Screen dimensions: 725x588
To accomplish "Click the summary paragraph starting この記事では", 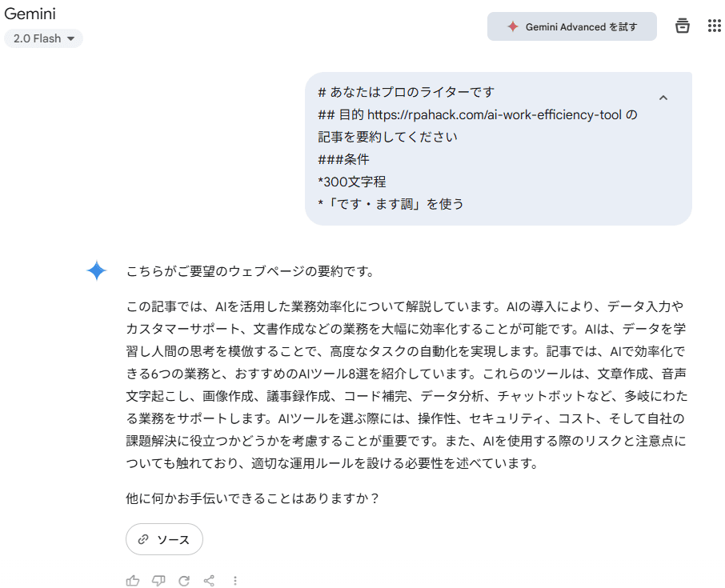I will (x=407, y=385).
